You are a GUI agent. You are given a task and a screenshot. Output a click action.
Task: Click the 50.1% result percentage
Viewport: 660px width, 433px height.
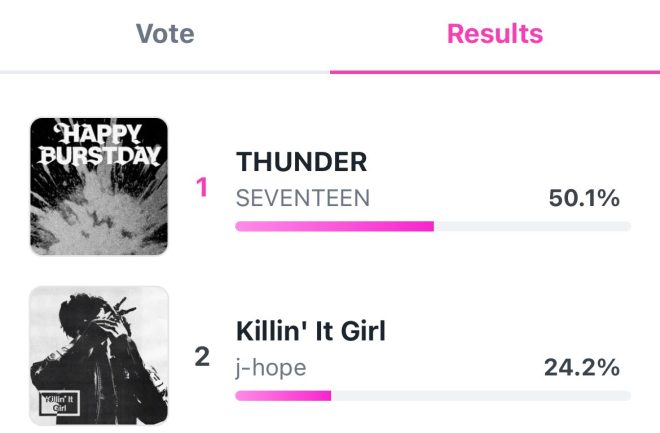(x=584, y=198)
